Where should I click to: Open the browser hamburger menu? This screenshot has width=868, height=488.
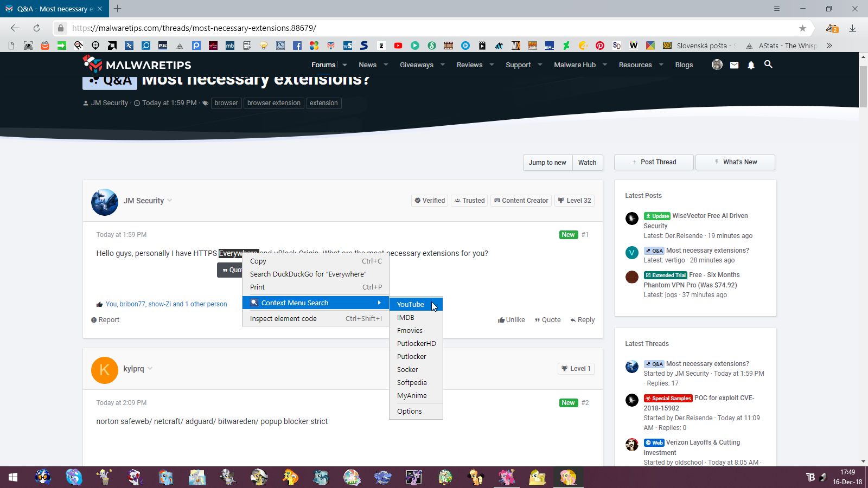(x=777, y=9)
